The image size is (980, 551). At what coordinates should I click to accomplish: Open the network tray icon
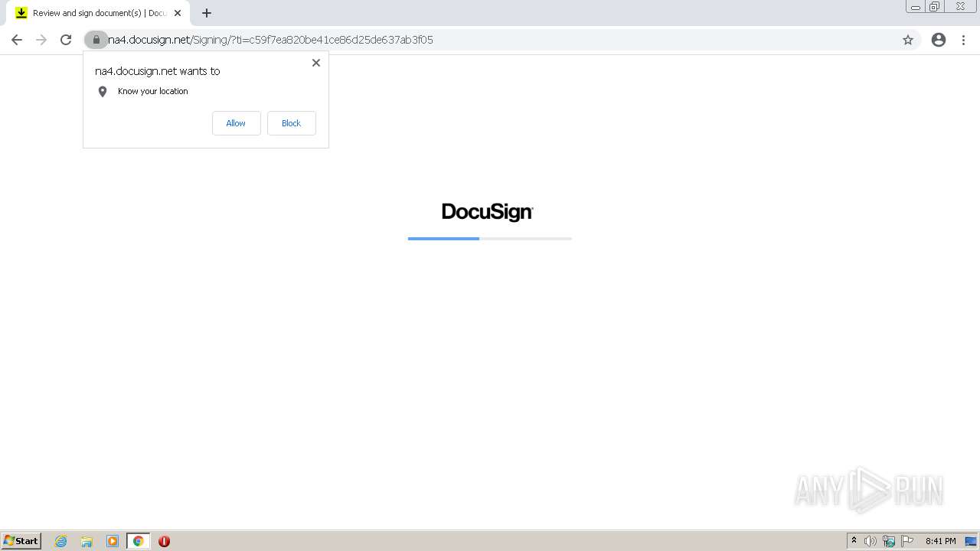[889, 541]
